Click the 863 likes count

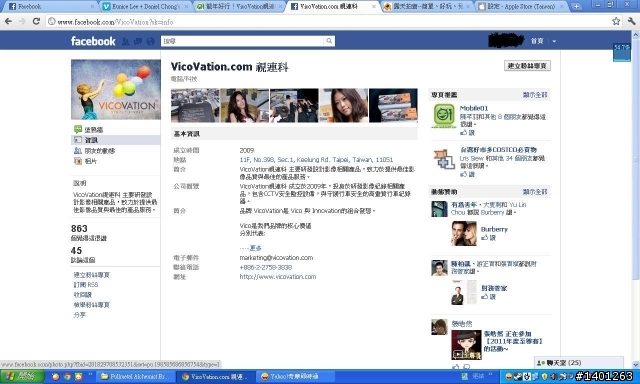point(79,229)
